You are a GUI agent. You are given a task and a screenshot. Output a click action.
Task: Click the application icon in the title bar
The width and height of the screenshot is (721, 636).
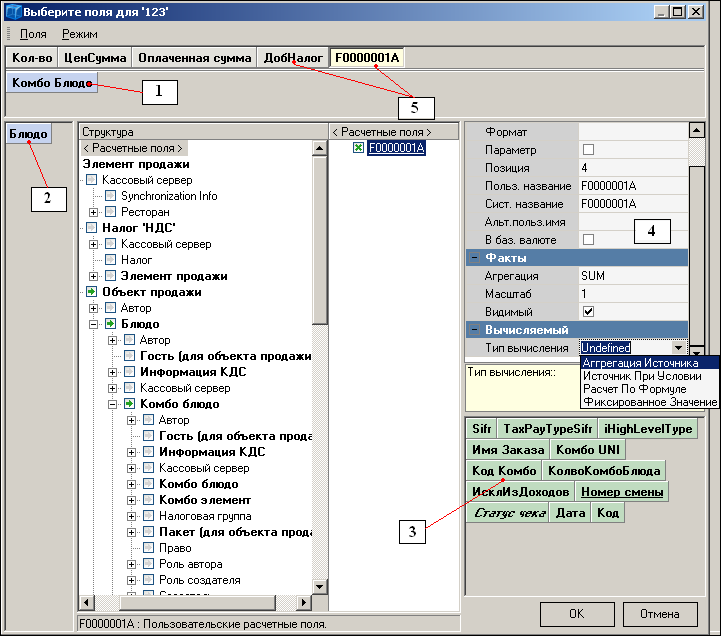point(11,11)
